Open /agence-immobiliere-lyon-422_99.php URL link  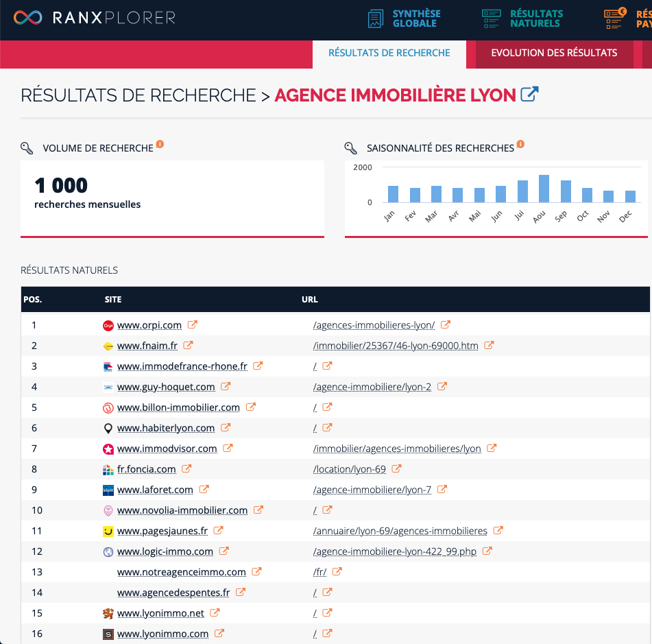pyautogui.click(x=394, y=551)
